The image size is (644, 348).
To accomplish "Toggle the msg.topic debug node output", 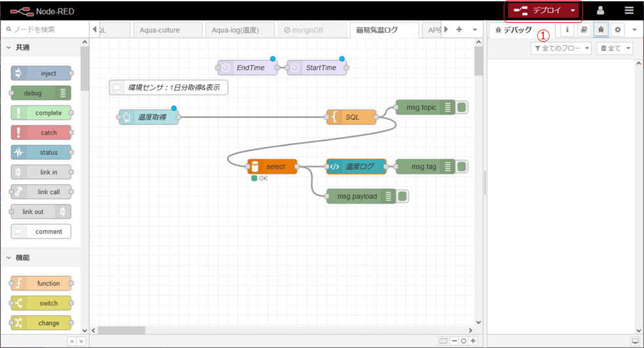I will 461,107.
